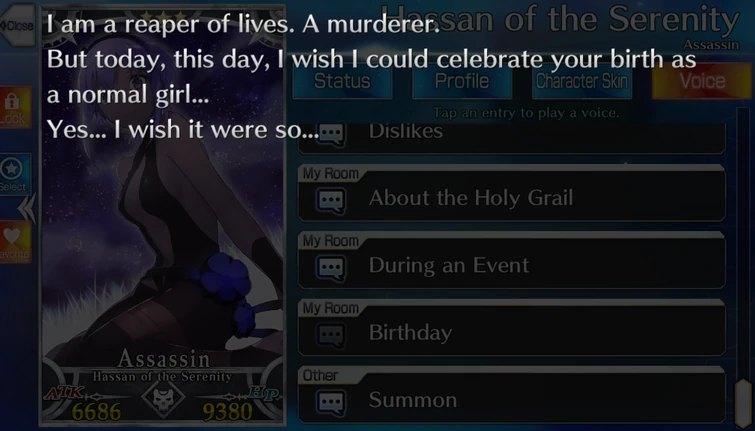Toggle the Favorite heart icon
Image resolution: width=755 pixels, height=431 pixels.
tap(14, 241)
